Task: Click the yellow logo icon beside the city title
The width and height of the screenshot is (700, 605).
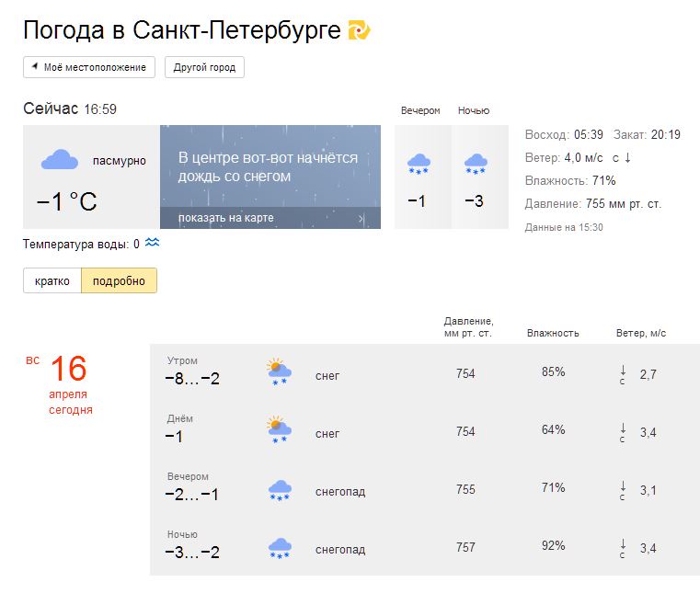Action: pos(359,30)
